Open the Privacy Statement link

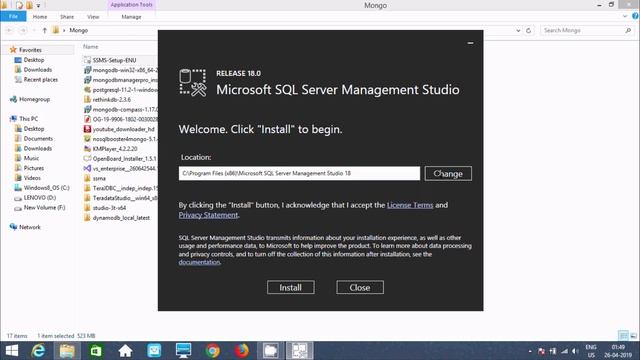tap(208, 215)
